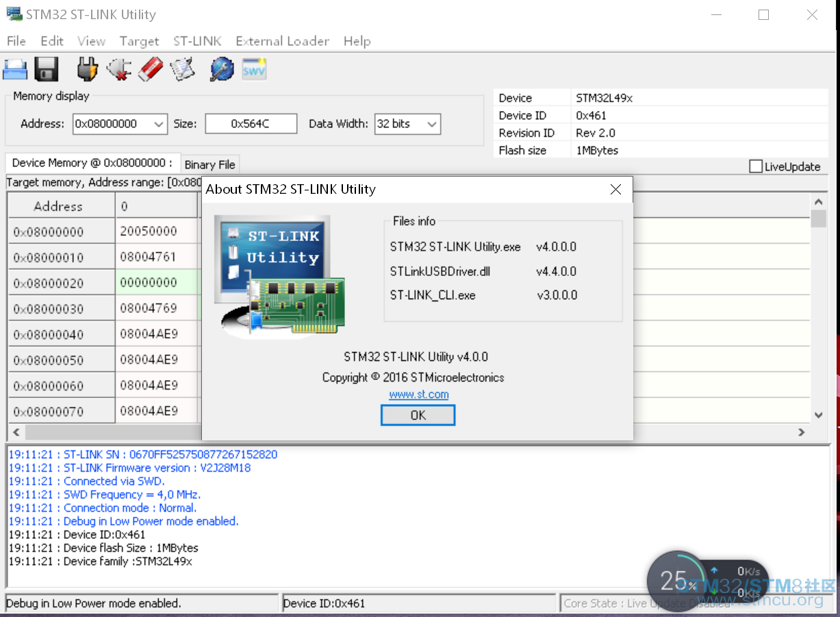Select memory cell 08004769

[157, 308]
